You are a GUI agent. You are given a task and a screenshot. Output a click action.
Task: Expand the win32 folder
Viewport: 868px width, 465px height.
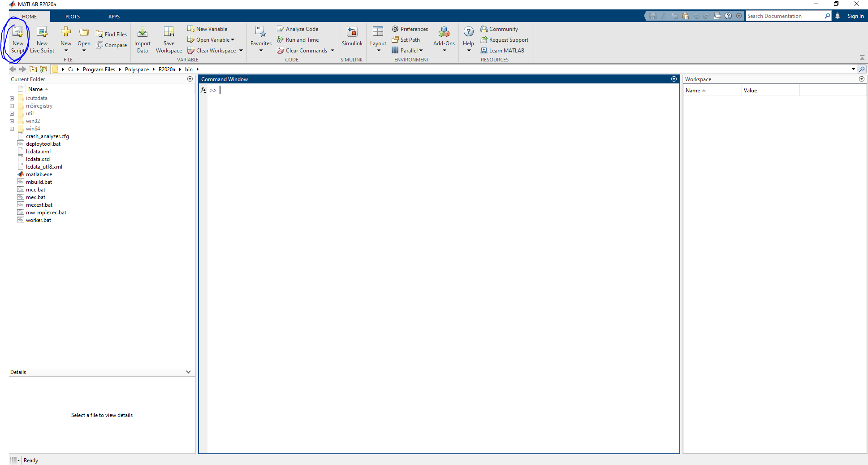pyautogui.click(x=12, y=121)
